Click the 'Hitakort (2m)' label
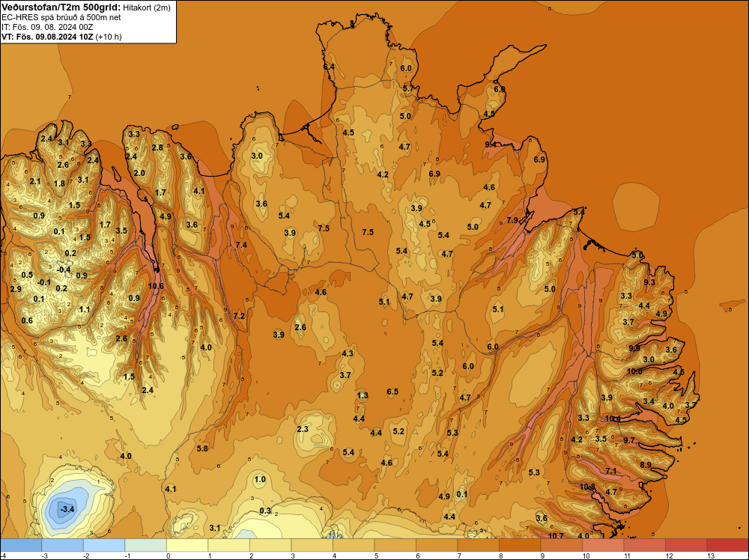 coord(146,7)
